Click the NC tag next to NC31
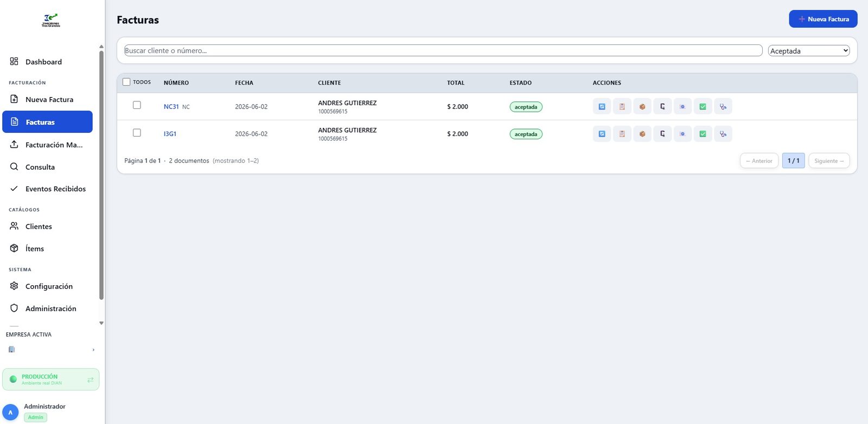The image size is (868, 424). [186, 107]
